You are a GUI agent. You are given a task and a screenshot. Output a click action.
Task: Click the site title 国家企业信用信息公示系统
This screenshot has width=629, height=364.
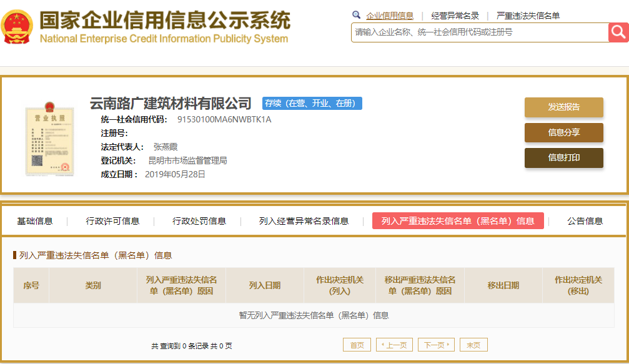(x=165, y=20)
